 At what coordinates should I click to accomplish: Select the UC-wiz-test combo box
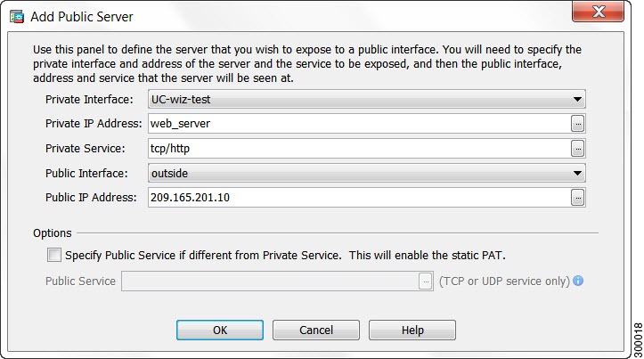pos(367,100)
